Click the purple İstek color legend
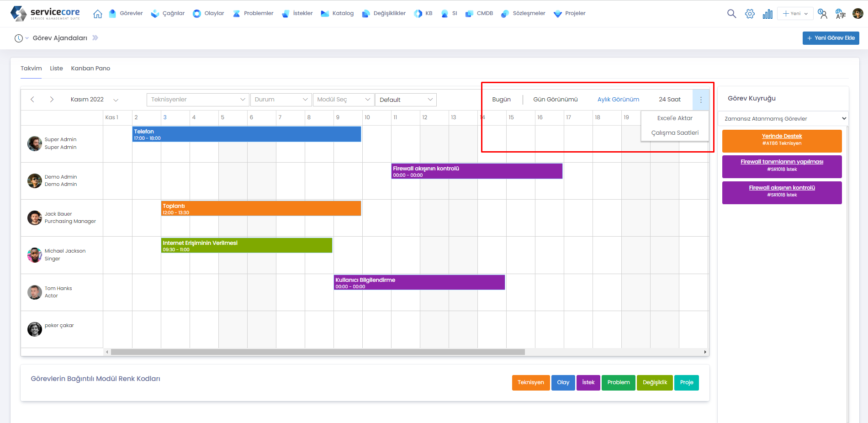Viewport: 868px width, 423px height. click(588, 382)
